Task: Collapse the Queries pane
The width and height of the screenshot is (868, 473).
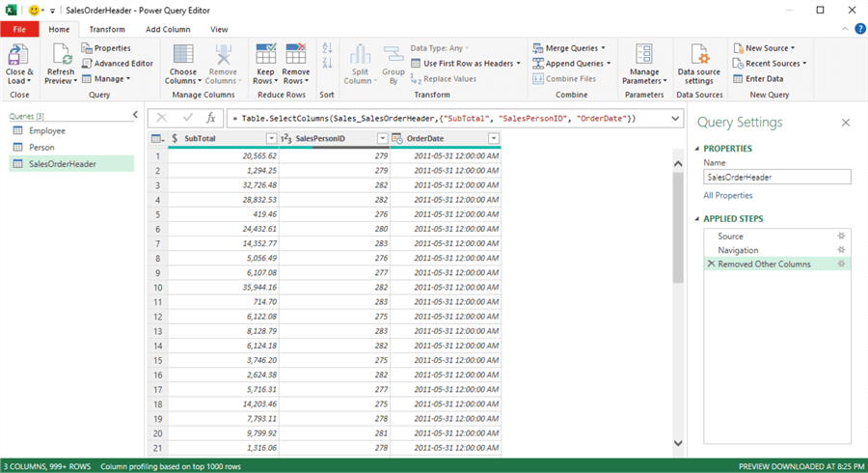Action: point(135,115)
